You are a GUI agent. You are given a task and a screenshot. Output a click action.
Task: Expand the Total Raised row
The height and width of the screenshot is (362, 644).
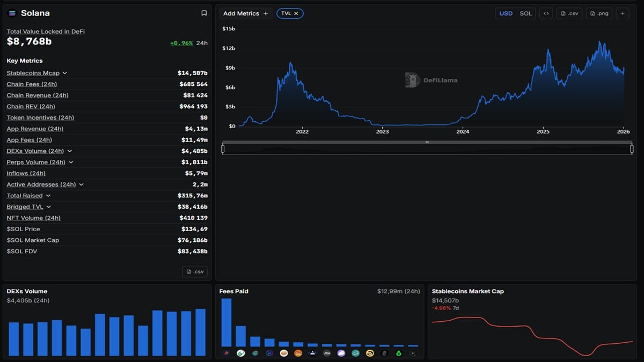(48, 196)
